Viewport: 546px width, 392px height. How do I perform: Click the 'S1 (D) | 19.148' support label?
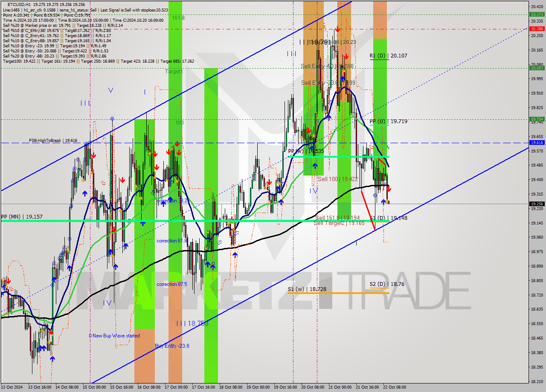[x=388, y=218]
